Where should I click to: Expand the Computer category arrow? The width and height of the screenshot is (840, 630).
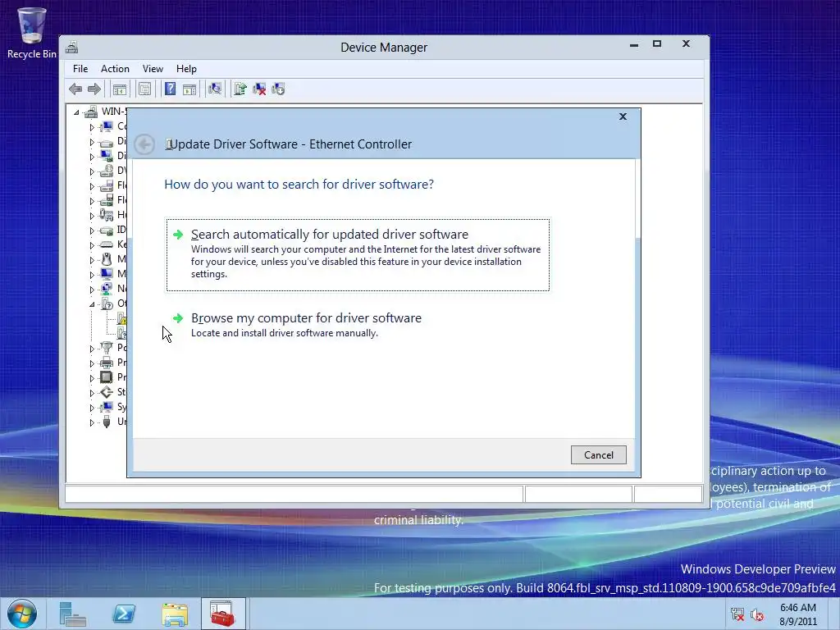click(92, 127)
